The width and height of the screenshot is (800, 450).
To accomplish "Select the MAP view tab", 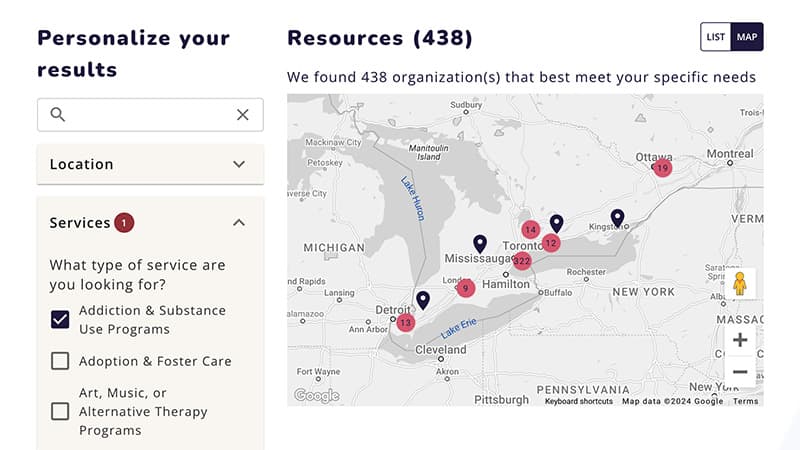I will pyautogui.click(x=747, y=37).
